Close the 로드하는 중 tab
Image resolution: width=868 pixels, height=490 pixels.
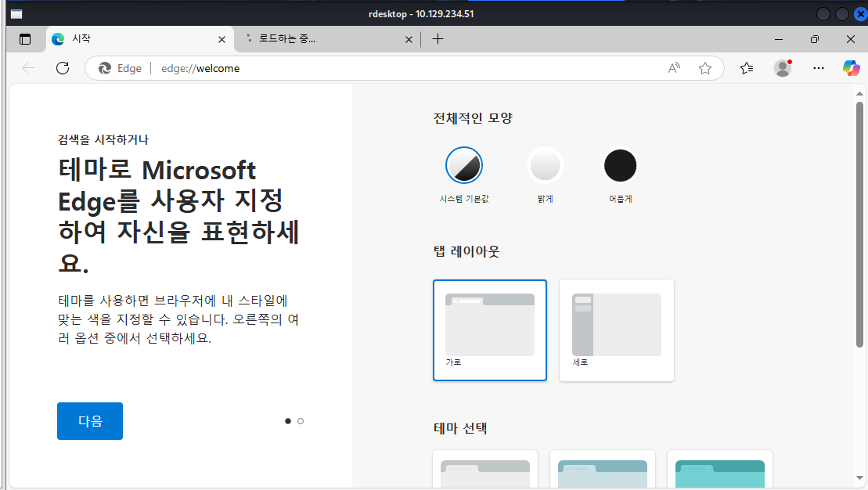coord(408,39)
